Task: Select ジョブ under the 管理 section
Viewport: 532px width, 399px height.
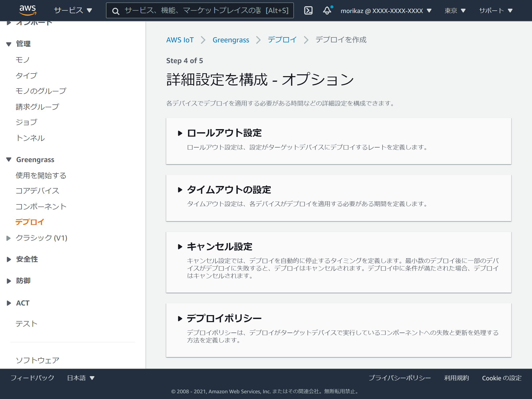Action: tap(26, 122)
